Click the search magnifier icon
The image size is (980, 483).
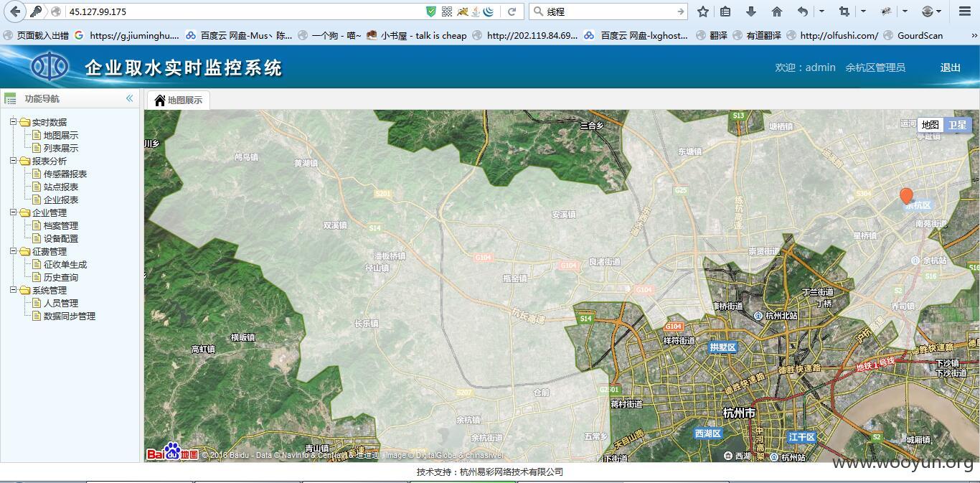pyautogui.click(x=539, y=11)
